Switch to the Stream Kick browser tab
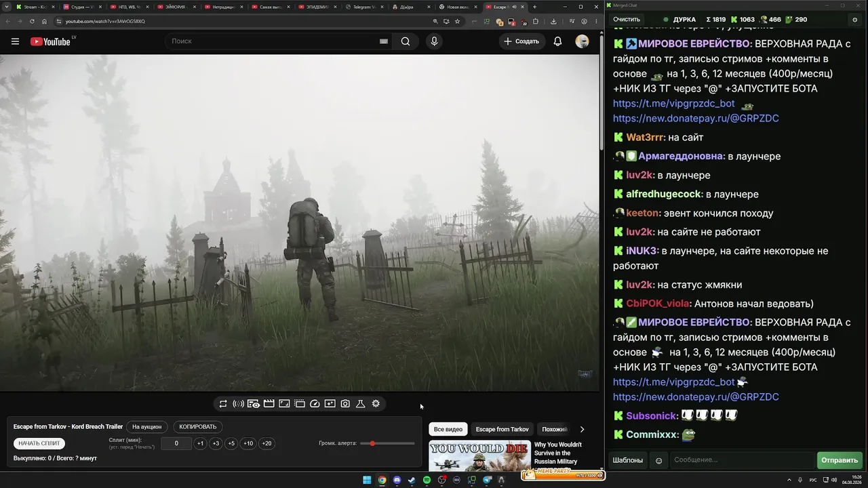 (x=35, y=7)
